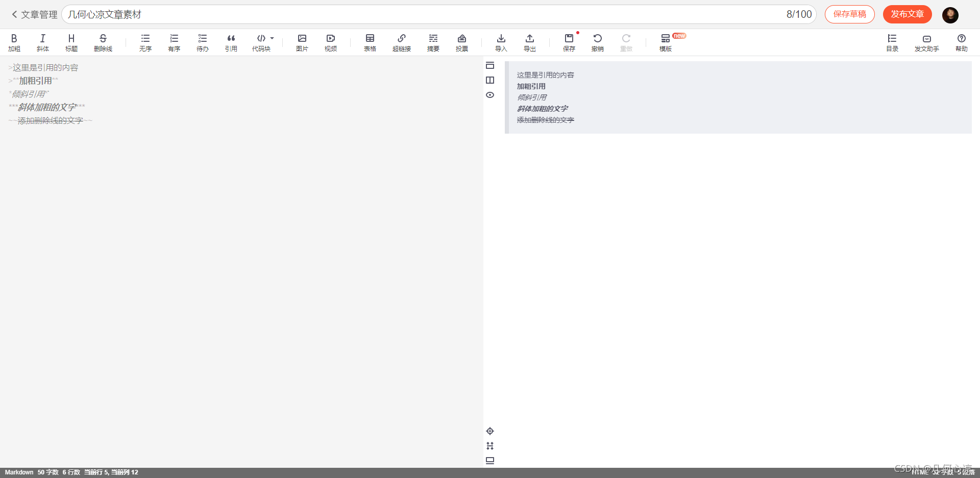Click '当前行 5, 当前列 12' in status bar
Image resolution: width=980 pixels, height=478 pixels.
[111, 472]
